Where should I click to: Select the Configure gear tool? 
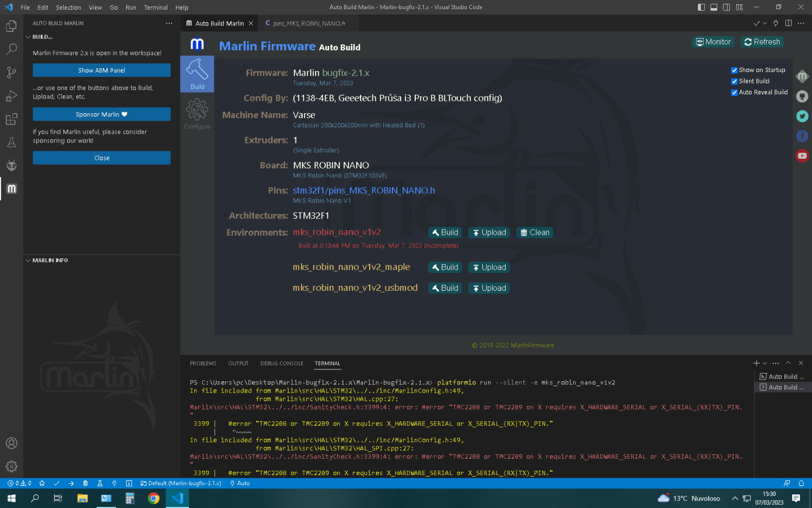[x=197, y=114]
